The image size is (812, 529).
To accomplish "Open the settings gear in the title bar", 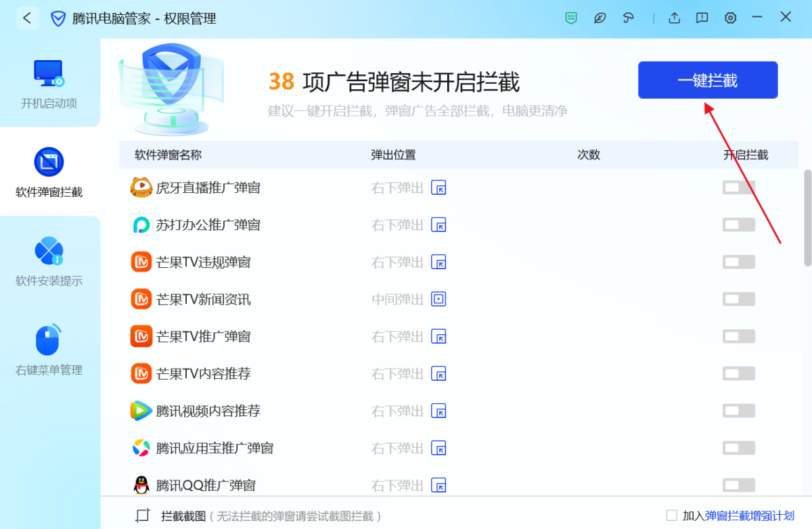I will (x=730, y=18).
